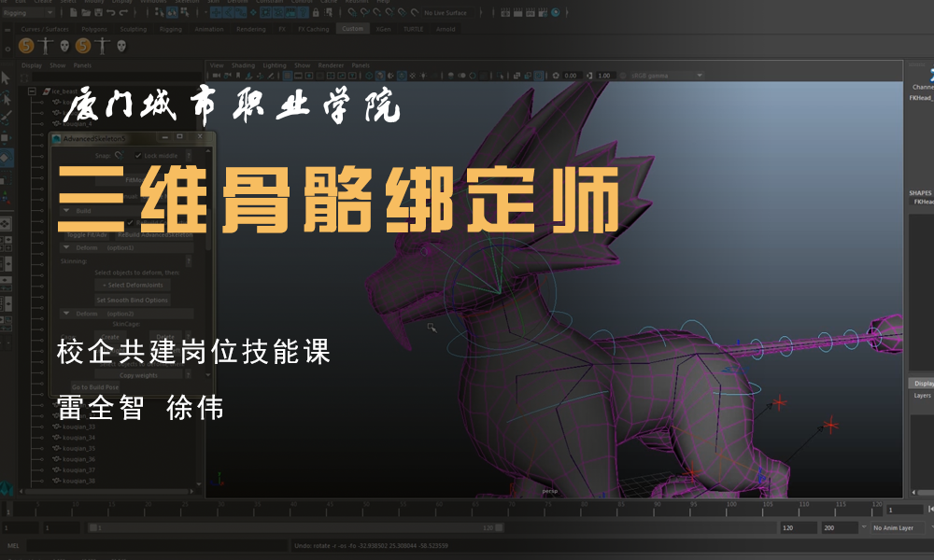Open help beside the Lock middle option
This screenshot has height=560, width=934.
click(189, 155)
